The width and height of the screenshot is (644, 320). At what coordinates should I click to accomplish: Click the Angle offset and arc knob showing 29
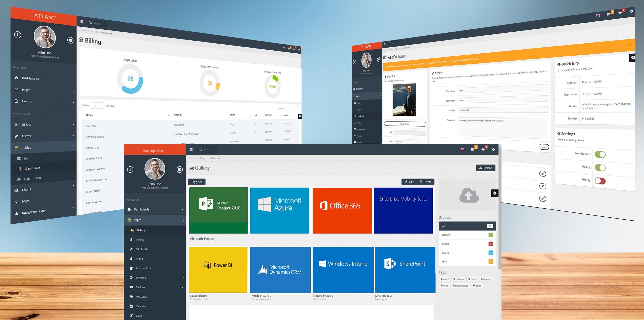210,83
